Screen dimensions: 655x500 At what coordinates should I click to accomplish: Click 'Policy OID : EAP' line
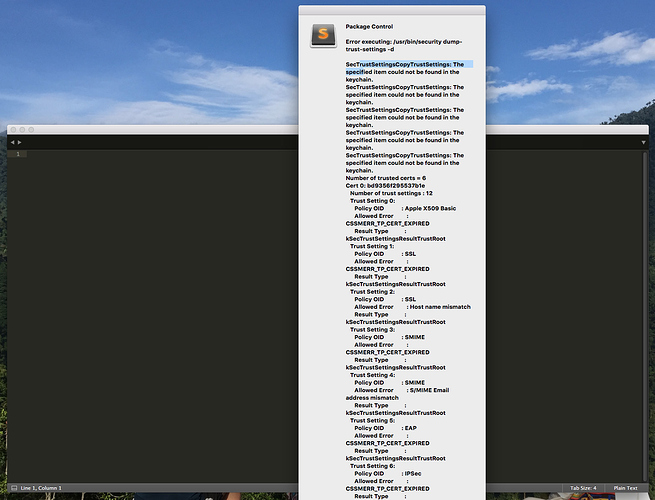coord(386,428)
